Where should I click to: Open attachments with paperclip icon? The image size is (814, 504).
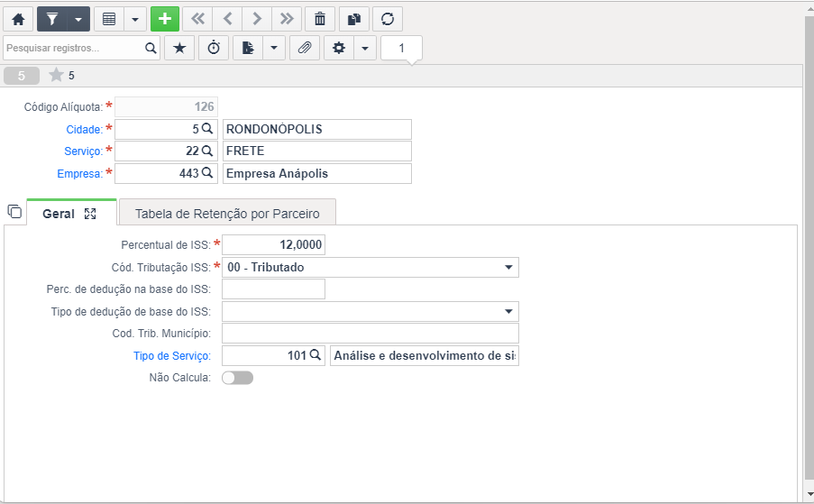[305, 49]
